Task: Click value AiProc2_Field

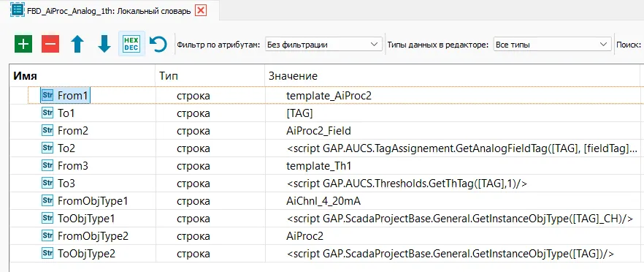Action: [318, 131]
